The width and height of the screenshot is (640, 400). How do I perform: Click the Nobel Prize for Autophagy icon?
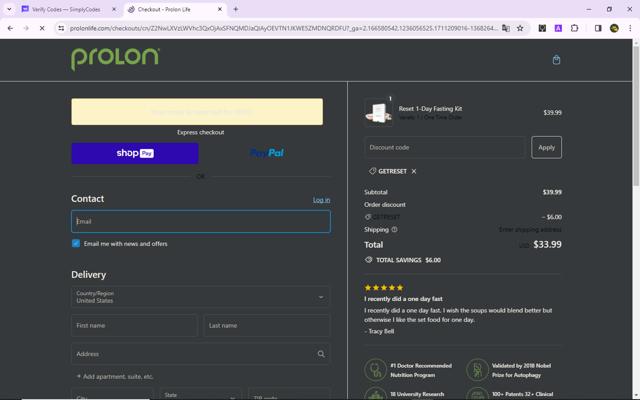pos(477,370)
